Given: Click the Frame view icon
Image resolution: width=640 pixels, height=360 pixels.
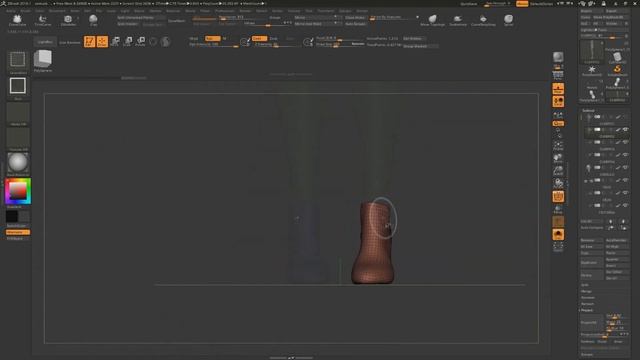Looking at the screenshot, I should (558, 146).
